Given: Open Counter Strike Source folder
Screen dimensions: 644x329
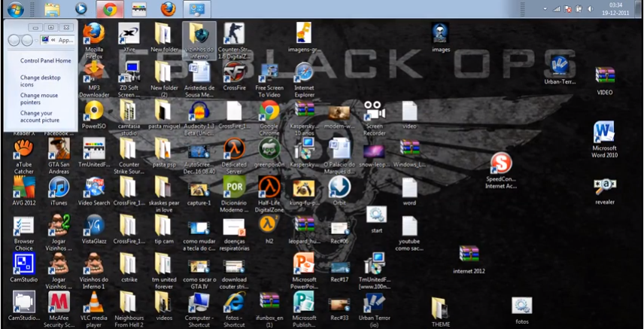Looking at the screenshot, I should point(129,157).
